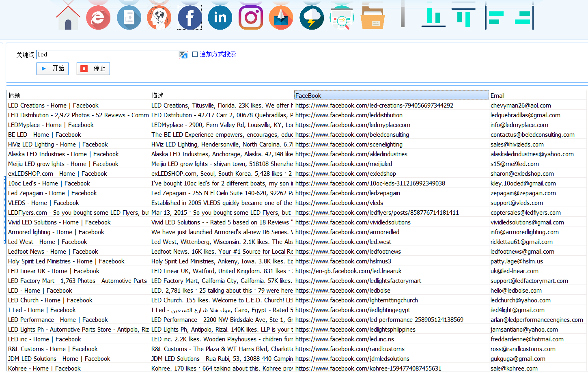Click the translate icon in the keyword field

[x=183, y=55]
